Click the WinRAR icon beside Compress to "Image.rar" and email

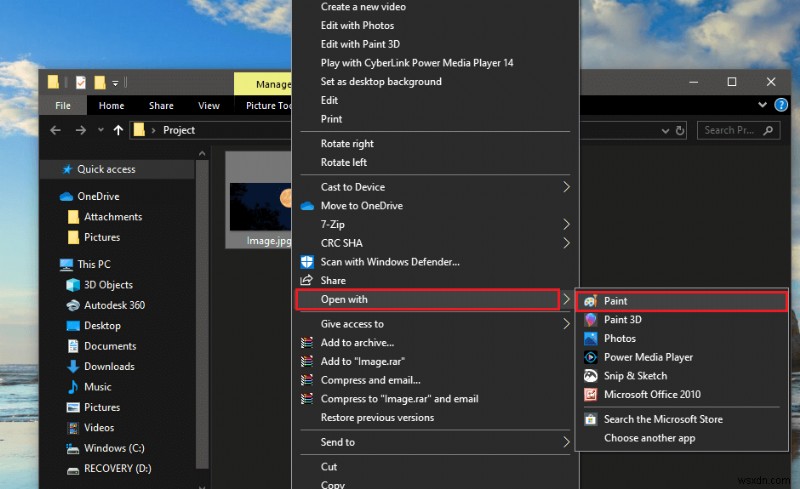[x=307, y=399]
